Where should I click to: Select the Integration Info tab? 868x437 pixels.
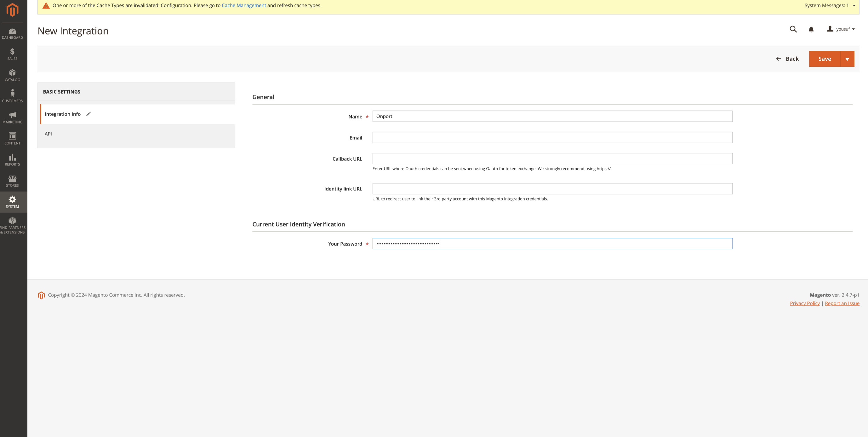point(138,114)
